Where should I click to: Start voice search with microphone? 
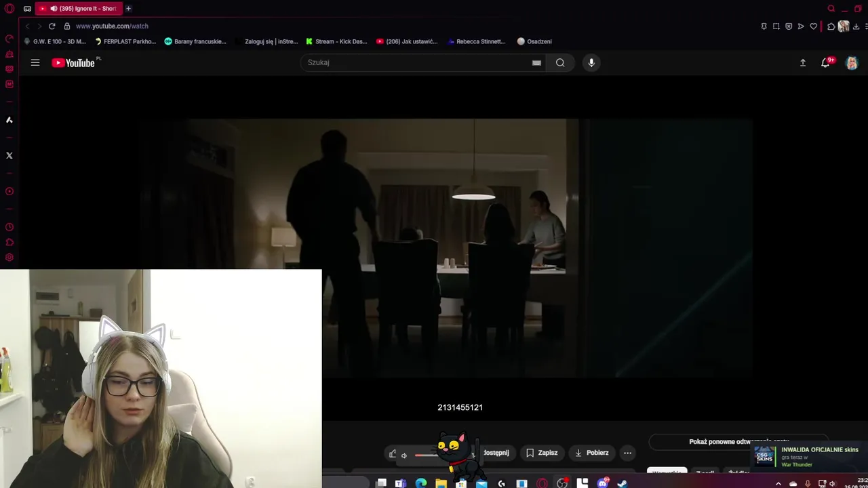591,62
